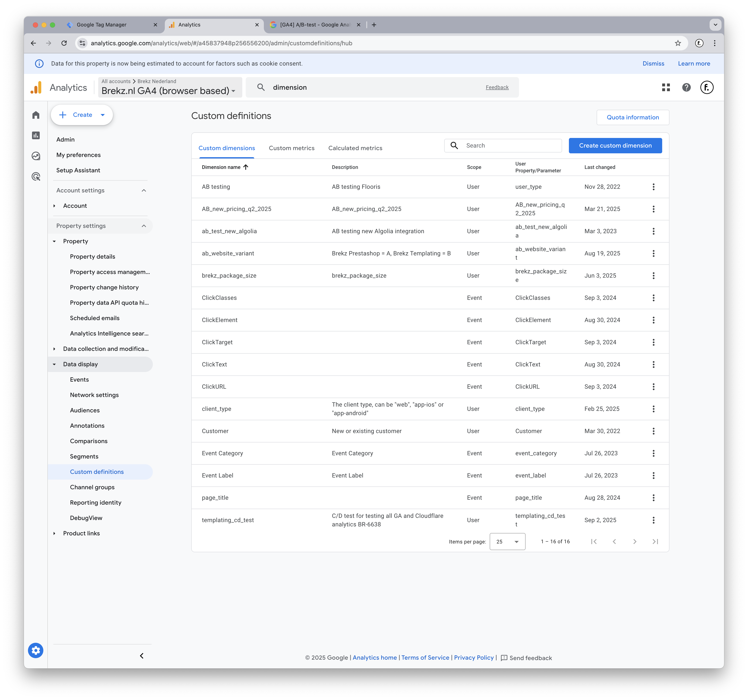
Task: Open the Home icon in left rail
Action: tap(36, 115)
